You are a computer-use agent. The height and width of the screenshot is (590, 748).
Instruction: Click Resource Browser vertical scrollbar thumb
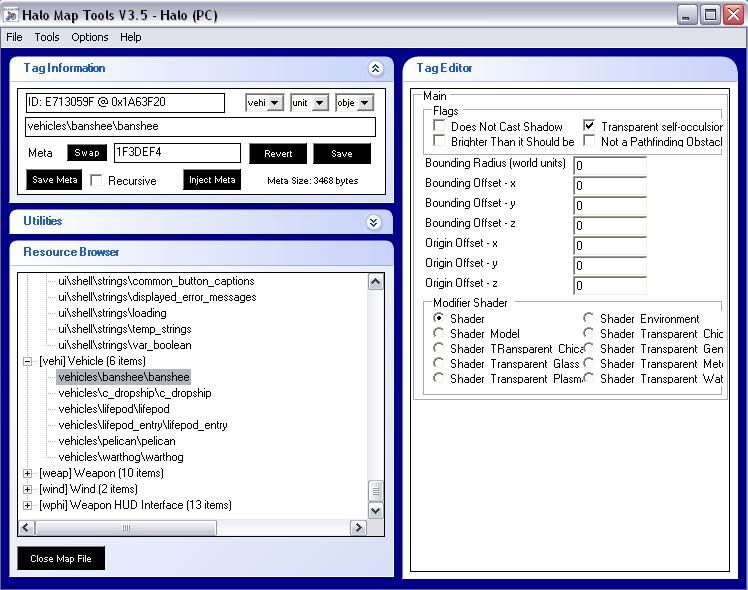[x=375, y=491]
